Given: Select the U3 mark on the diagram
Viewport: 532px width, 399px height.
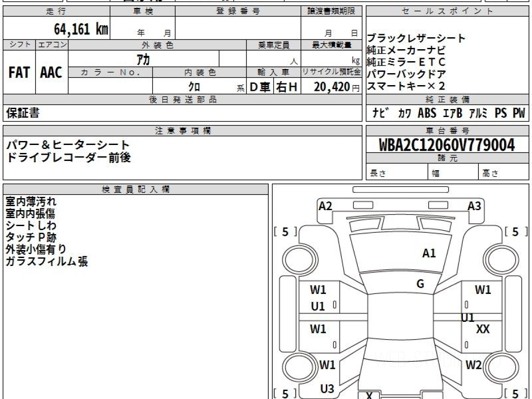Looking at the screenshot, I should (x=327, y=389).
